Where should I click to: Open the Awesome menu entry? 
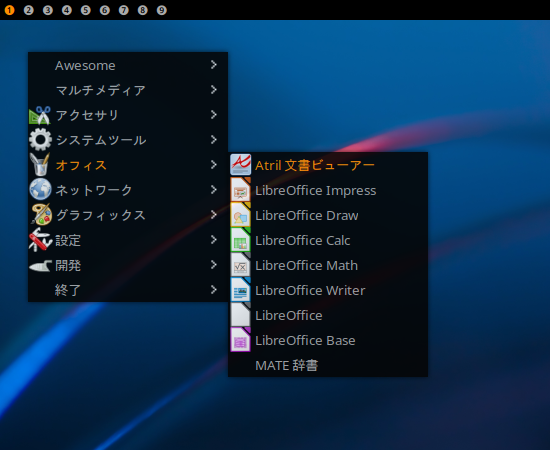click(x=128, y=65)
